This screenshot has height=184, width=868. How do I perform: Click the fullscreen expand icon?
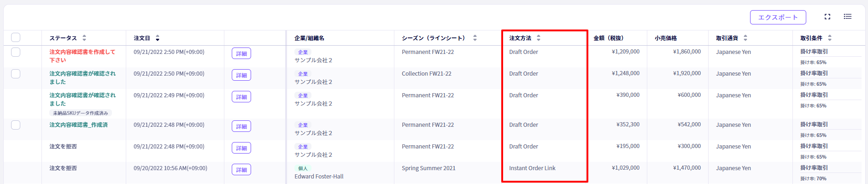[x=827, y=17]
